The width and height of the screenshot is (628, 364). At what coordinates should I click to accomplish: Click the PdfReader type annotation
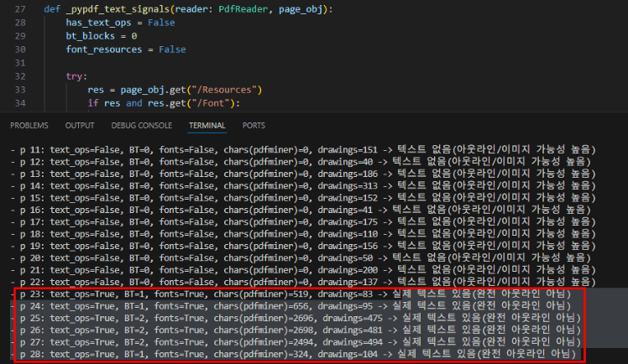(243, 9)
